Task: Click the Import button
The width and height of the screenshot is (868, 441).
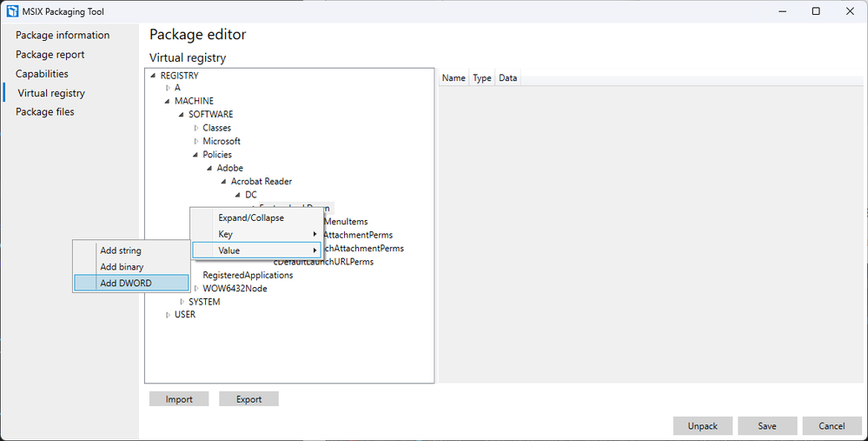Action: point(179,399)
